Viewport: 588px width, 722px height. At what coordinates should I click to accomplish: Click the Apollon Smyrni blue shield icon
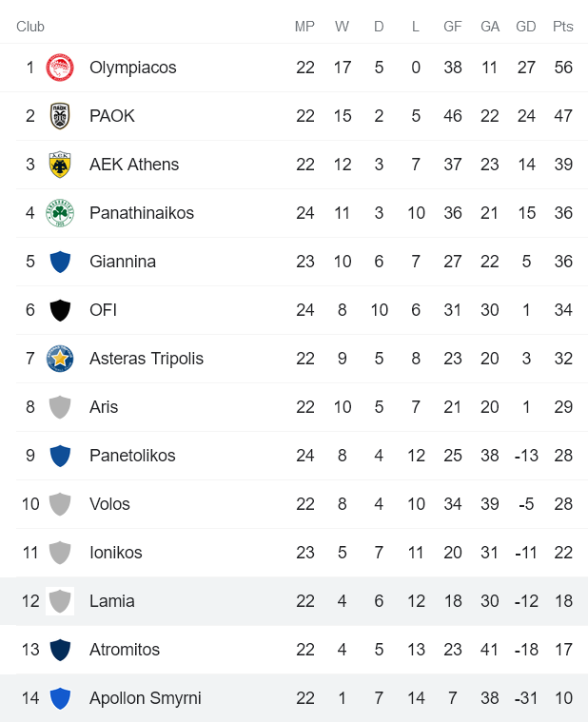pos(60,698)
